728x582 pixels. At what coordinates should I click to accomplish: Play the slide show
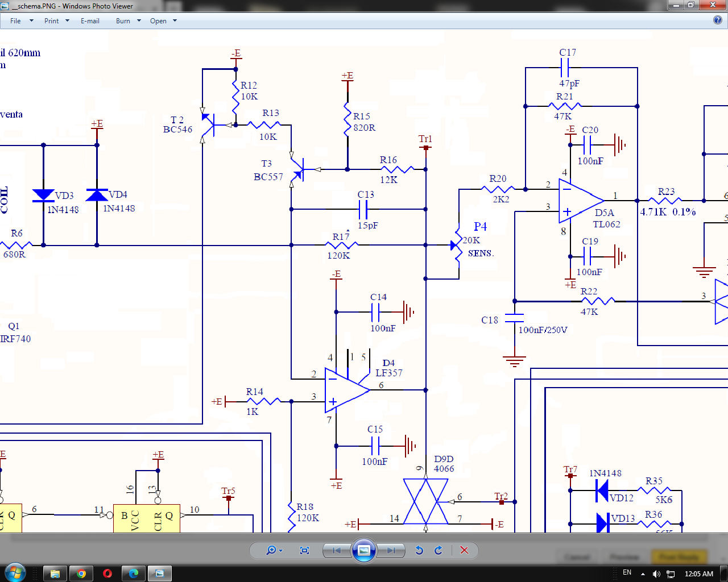click(x=364, y=550)
